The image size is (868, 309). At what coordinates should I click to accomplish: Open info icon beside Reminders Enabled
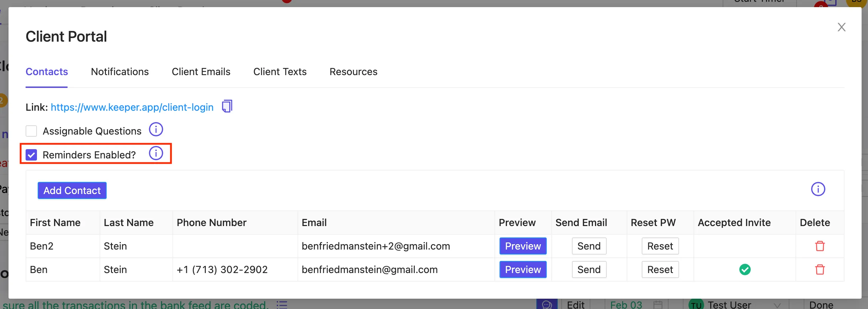click(156, 153)
